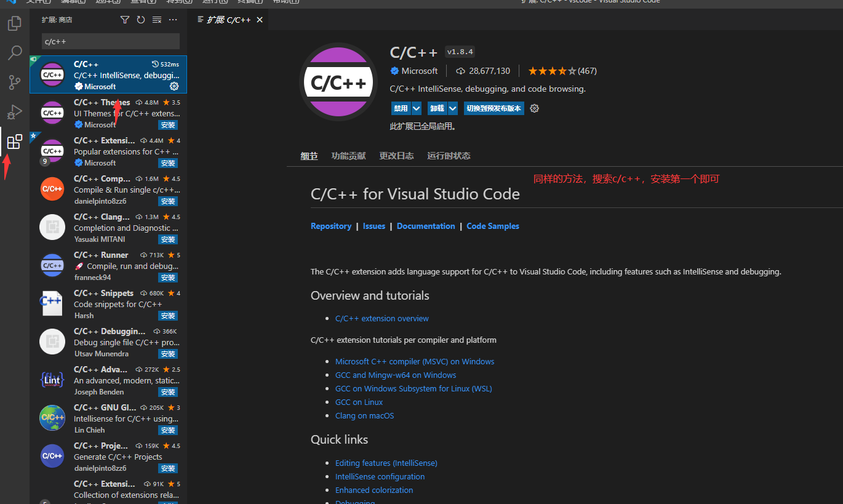Click the install count 28,677,130

483,71
